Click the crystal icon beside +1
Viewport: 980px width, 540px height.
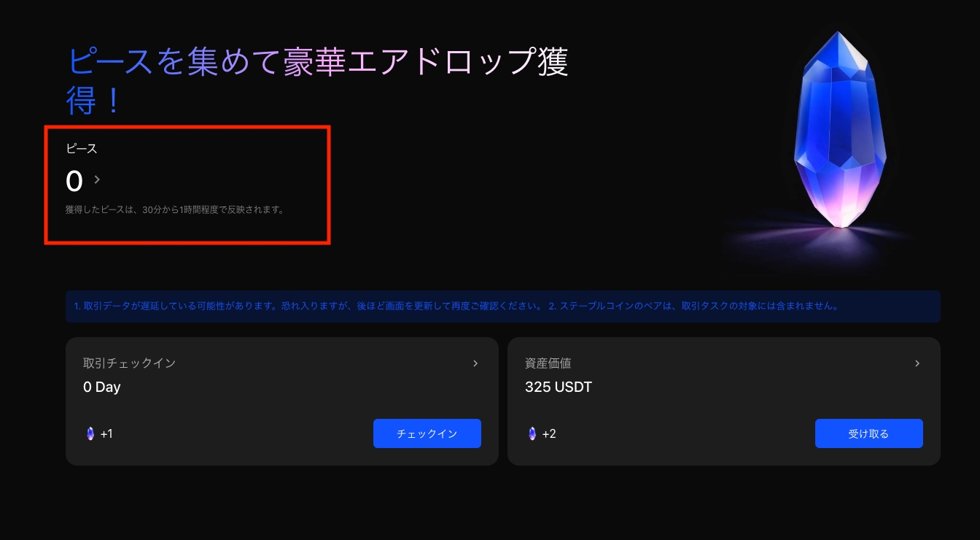pos(90,434)
